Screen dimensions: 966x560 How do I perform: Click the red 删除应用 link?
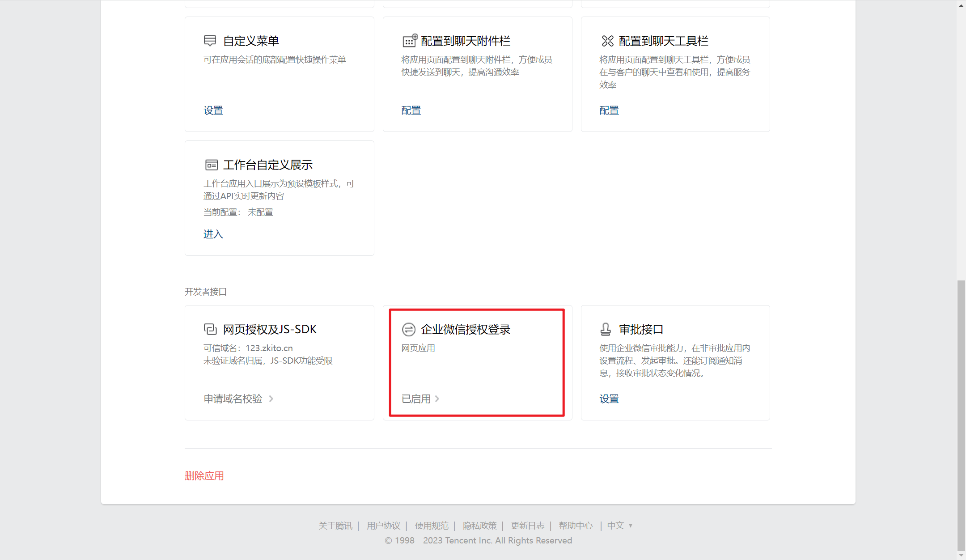pos(204,475)
